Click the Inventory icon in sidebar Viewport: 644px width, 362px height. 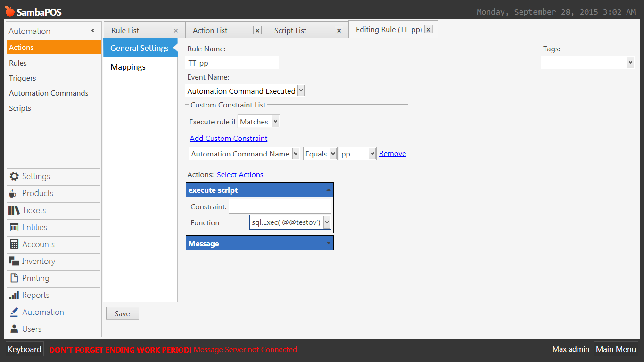coord(14,261)
